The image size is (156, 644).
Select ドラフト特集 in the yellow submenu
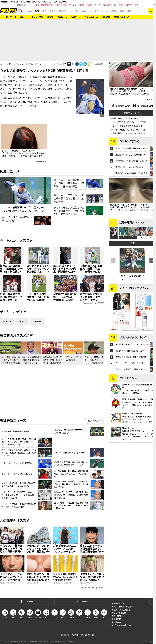pyautogui.click(x=37, y=17)
